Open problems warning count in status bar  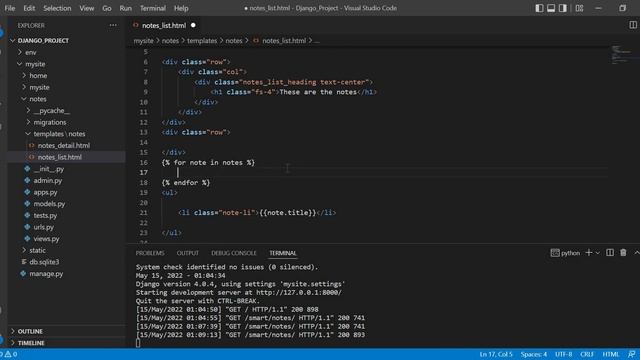pos(10,354)
